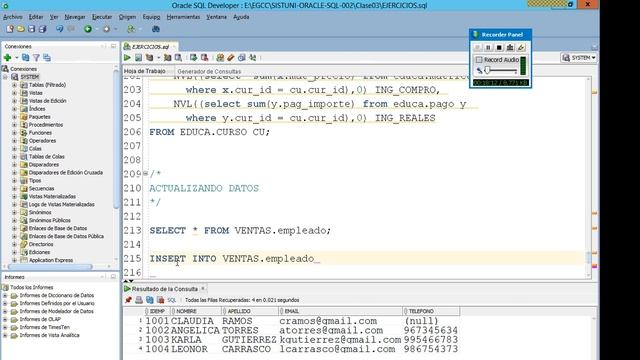Switch to Generador de Consultas tab
The width and height of the screenshot is (640, 360).
coord(209,71)
